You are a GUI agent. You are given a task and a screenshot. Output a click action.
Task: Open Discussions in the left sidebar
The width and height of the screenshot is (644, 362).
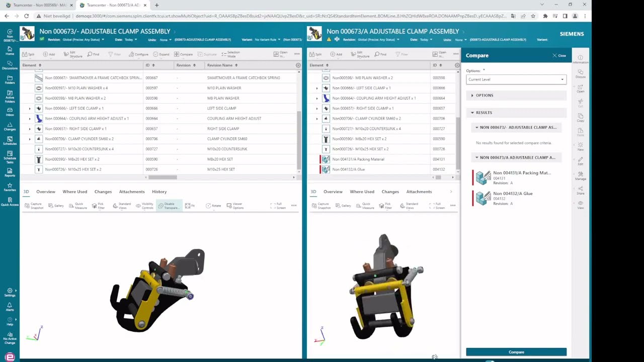click(x=10, y=65)
